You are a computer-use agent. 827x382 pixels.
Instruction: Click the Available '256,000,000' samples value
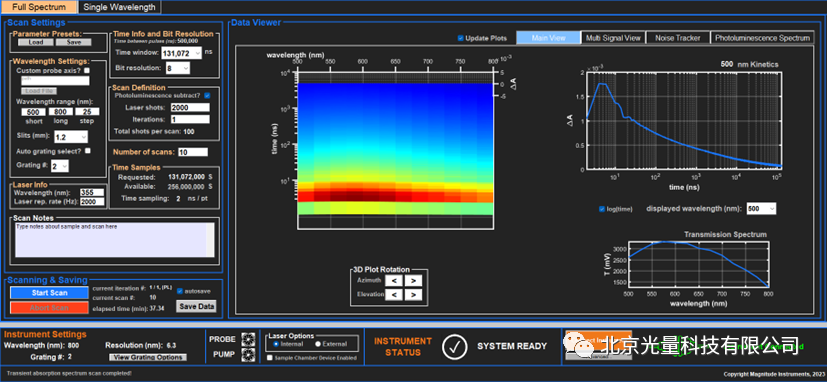(186, 186)
